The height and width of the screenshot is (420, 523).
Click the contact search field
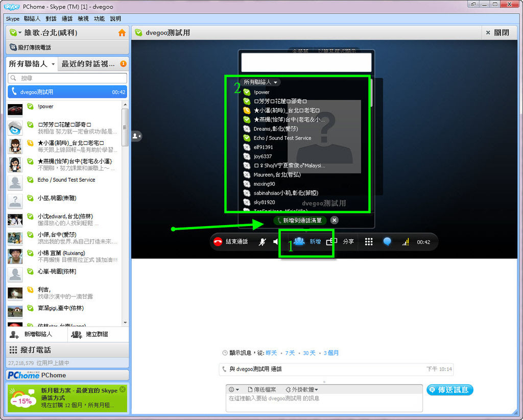tap(67, 78)
